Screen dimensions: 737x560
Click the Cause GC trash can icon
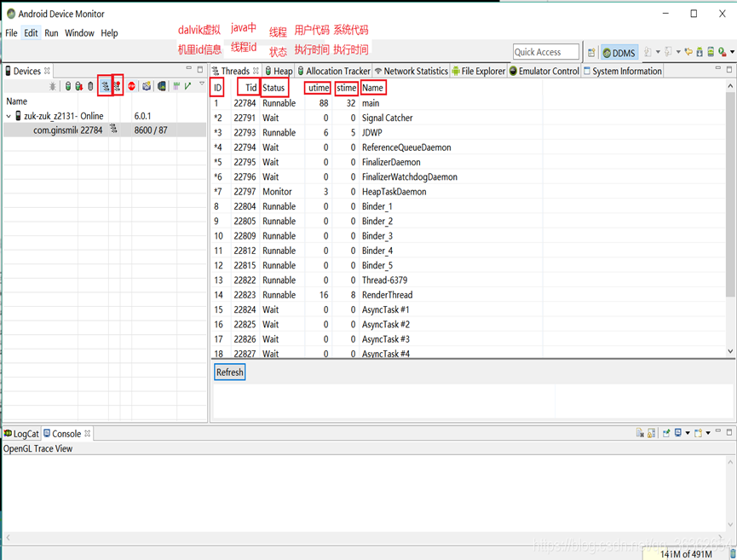click(x=90, y=86)
